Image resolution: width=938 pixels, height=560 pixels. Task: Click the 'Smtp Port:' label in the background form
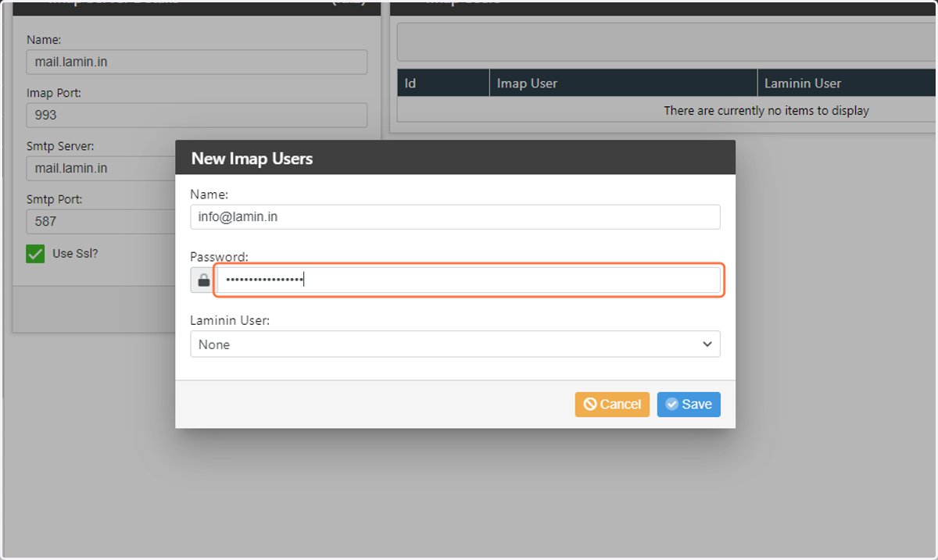(54, 199)
